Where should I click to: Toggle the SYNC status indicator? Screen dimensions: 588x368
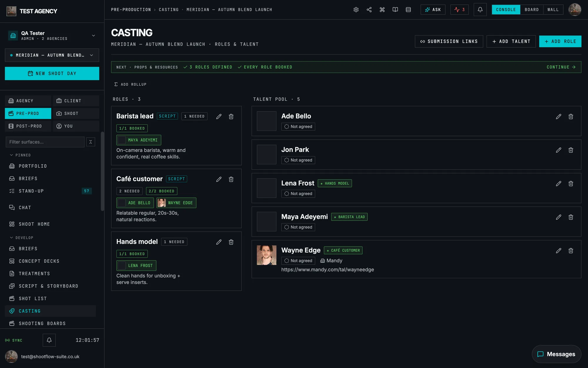tap(14, 340)
